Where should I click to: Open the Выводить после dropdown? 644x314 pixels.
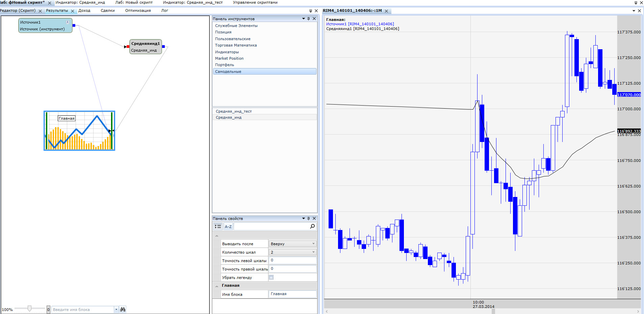pyautogui.click(x=313, y=244)
